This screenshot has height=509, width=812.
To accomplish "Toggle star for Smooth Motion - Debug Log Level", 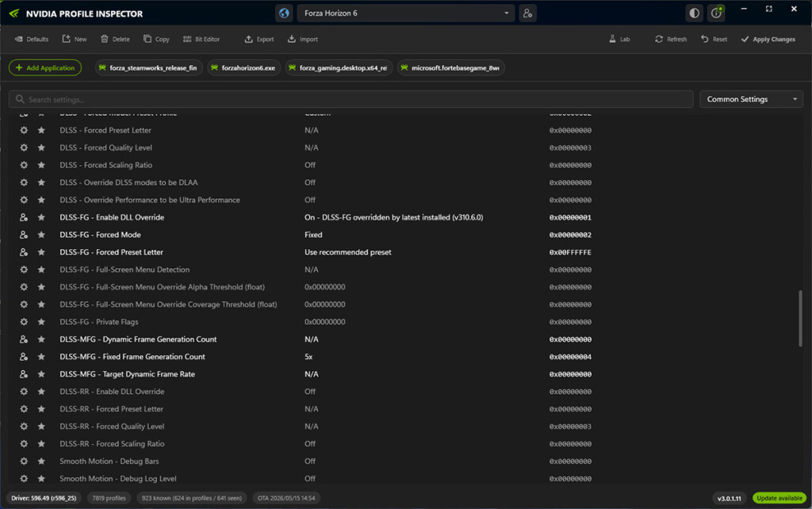I will [41, 479].
